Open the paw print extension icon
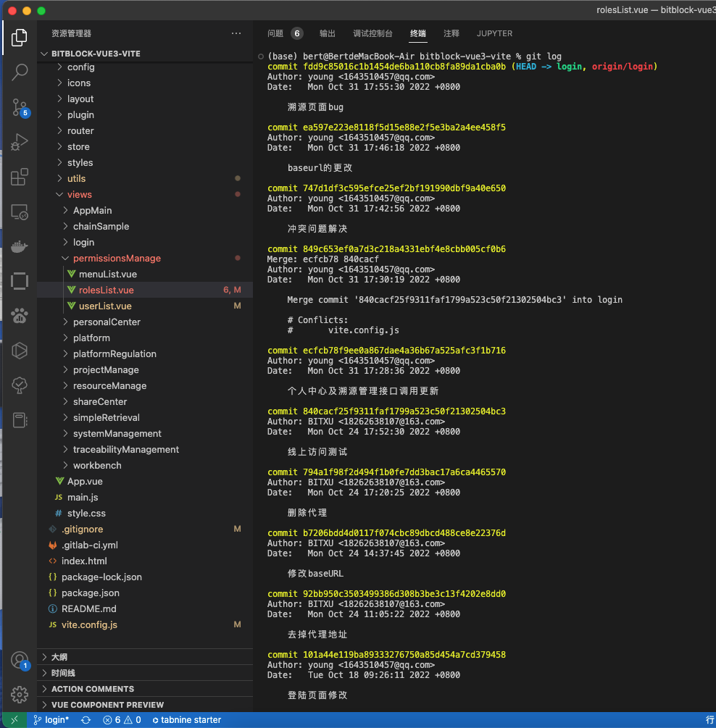The height and width of the screenshot is (728, 716). [19, 316]
